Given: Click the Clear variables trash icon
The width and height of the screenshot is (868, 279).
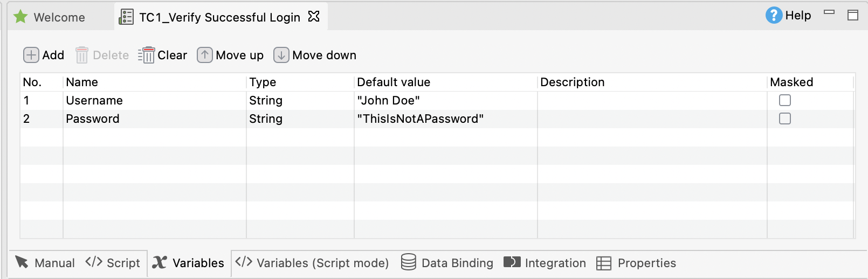Looking at the screenshot, I should [x=147, y=55].
